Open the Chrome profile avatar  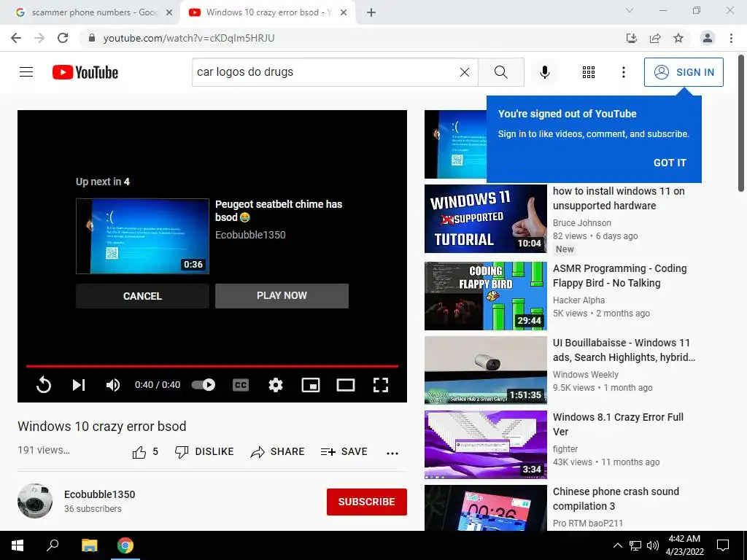[x=708, y=38]
